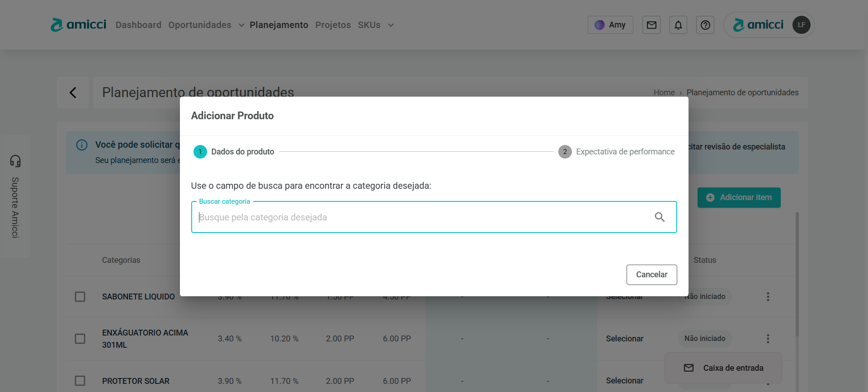This screenshot has width=868, height=392.
Task: Tick the ENXÁGUATORIO ACIMA 301ML checkbox
Action: [x=80, y=339]
